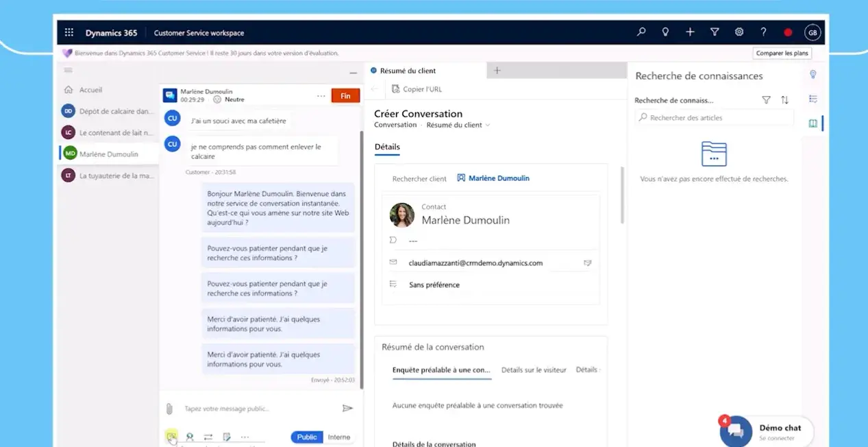868x447 pixels.
Task: Filter knowledge search results with the funnel
Action: 767,100
